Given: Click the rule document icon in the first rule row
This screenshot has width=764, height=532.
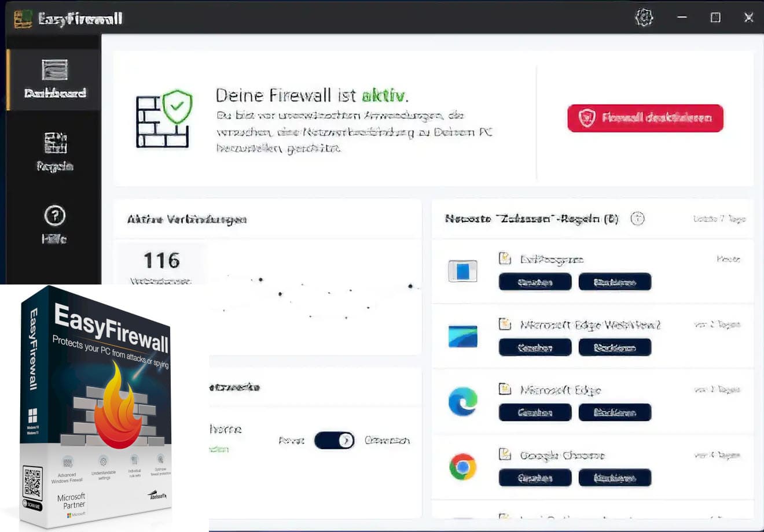Looking at the screenshot, I should coord(505,258).
